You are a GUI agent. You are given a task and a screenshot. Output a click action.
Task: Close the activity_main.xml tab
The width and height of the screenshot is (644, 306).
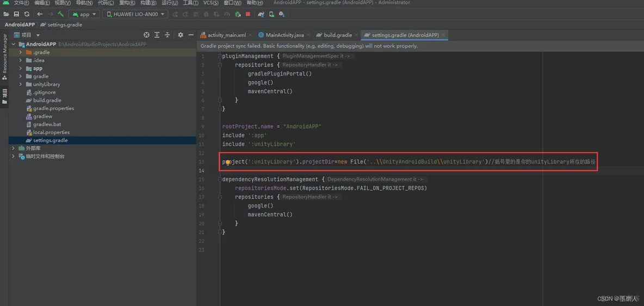tap(250, 35)
